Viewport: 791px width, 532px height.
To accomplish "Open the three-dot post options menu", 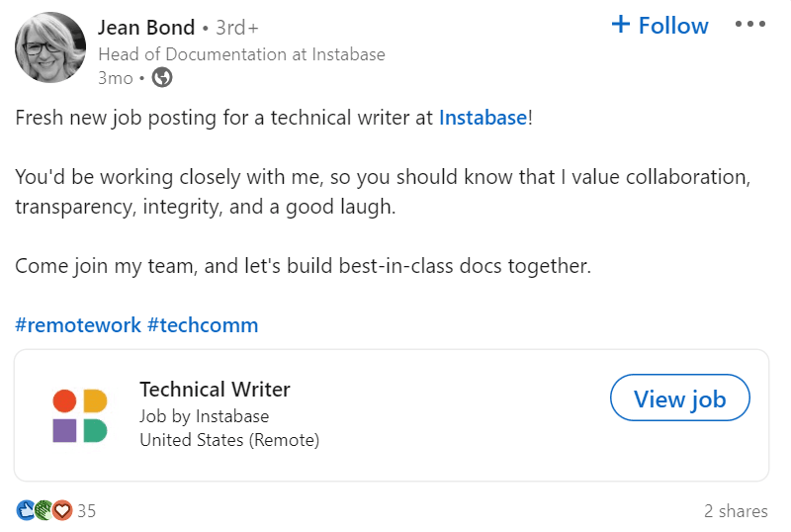I will (750, 25).
